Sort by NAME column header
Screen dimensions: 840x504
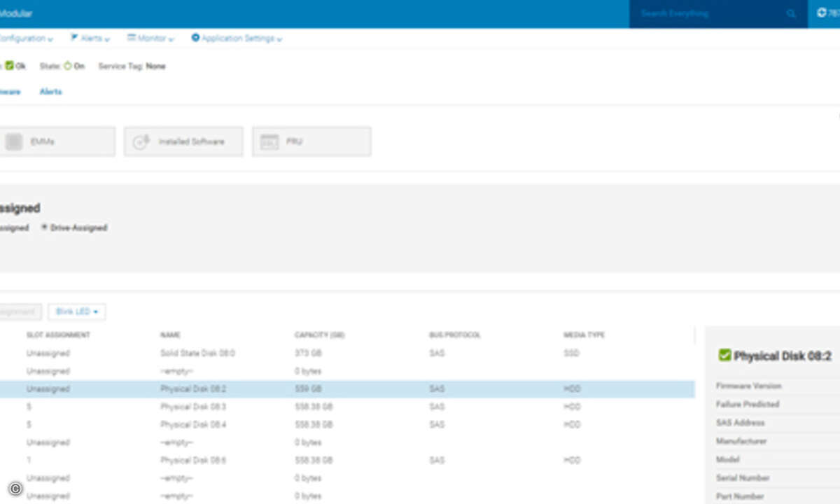(x=170, y=335)
